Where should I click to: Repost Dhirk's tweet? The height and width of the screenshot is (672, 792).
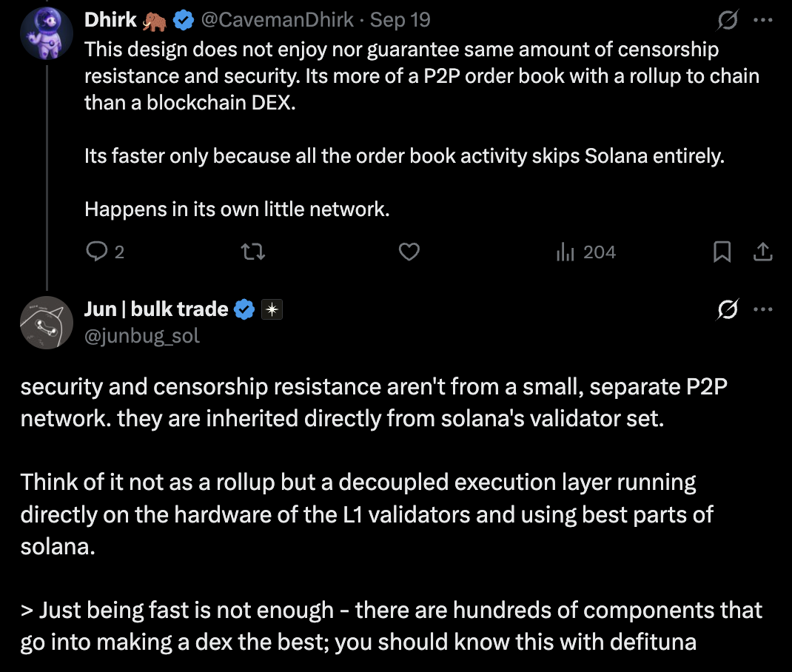pos(254,252)
